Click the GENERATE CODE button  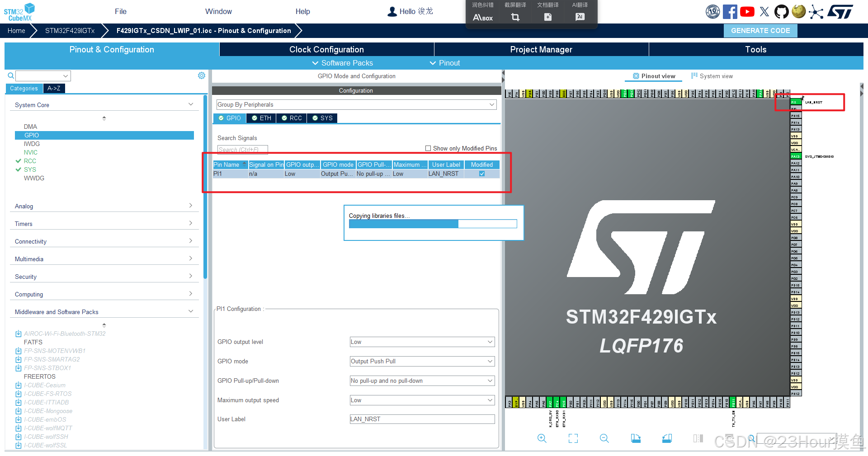[x=760, y=30]
